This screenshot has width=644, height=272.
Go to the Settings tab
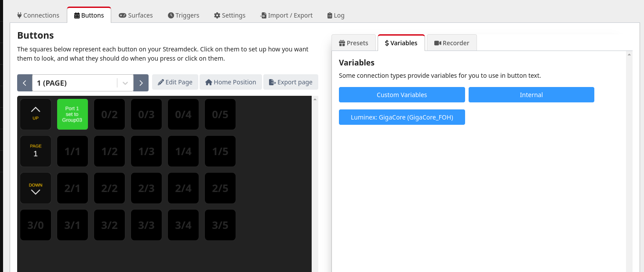[x=229, y=15]
